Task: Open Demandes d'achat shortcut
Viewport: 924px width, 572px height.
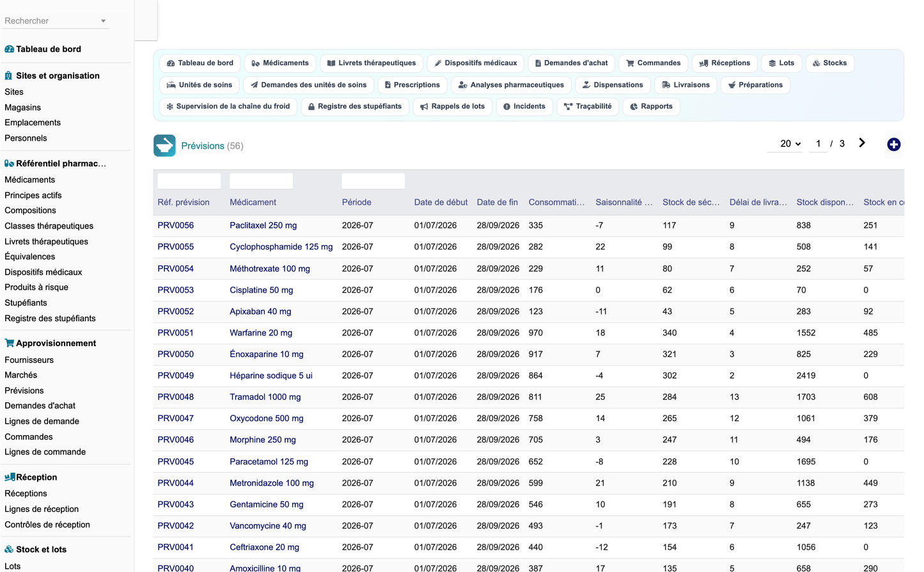Action: (572, 63)
